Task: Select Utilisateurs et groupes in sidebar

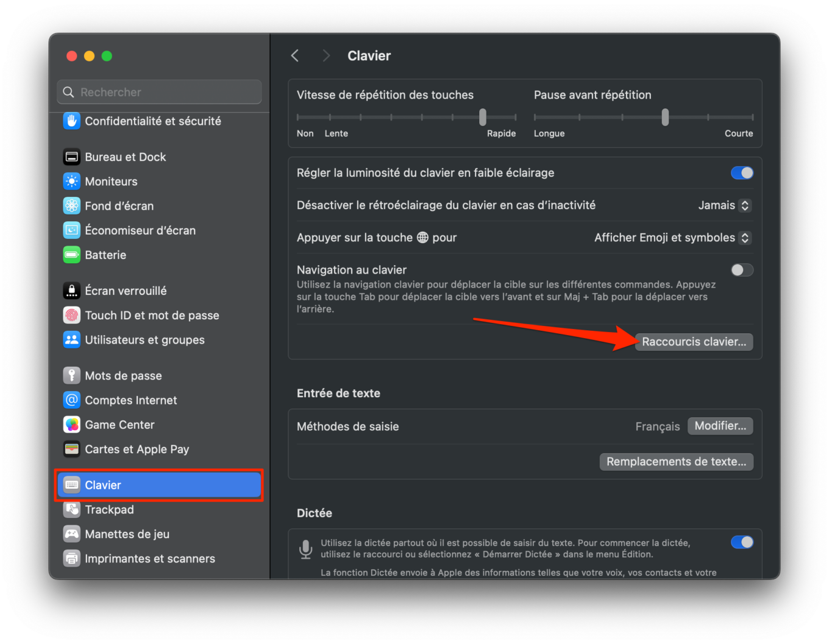Action: tap(159, 340)
